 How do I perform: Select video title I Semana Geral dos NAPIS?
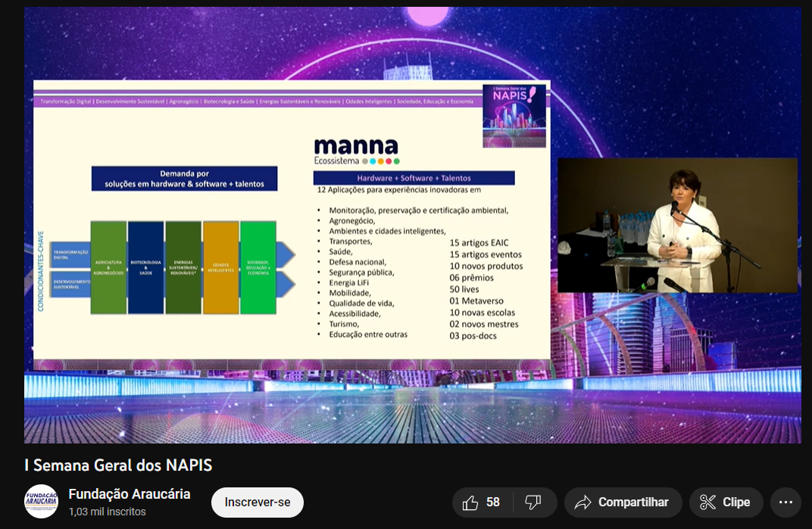click(118, 465)
